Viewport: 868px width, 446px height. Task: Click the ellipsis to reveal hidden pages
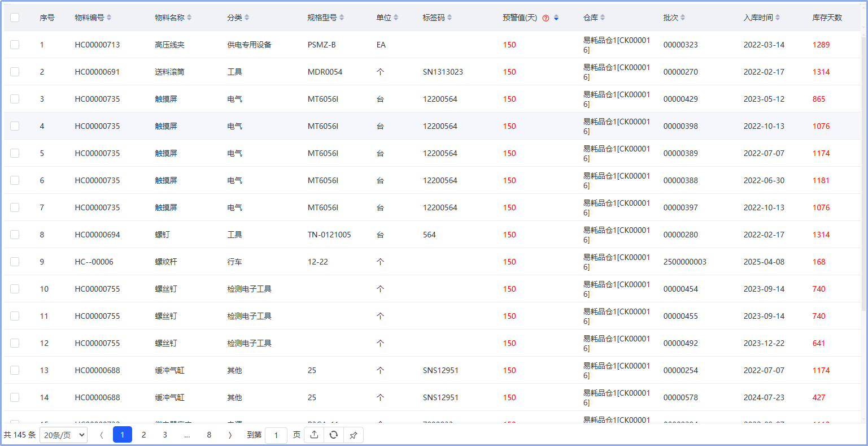coord(187,435)
